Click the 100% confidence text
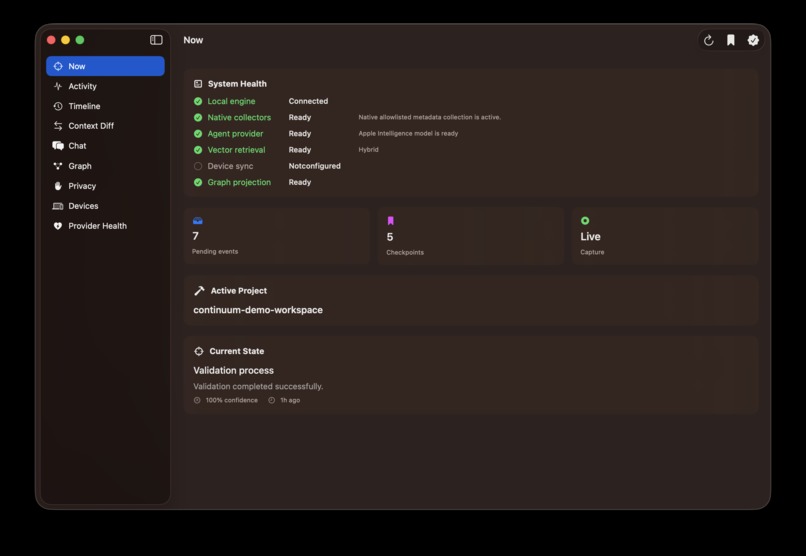The height and width of the screenshot is (556, 806). (x=232, y=400)
